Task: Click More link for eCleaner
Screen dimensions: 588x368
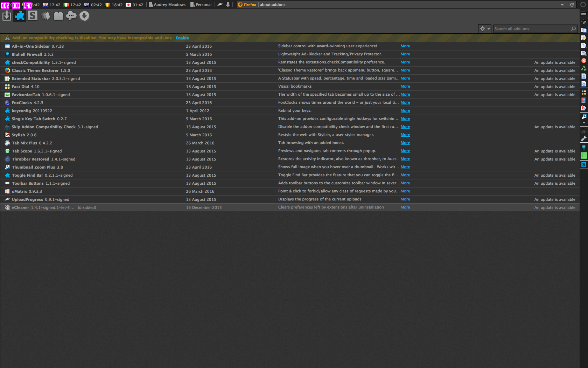Action: coord(405,207)
